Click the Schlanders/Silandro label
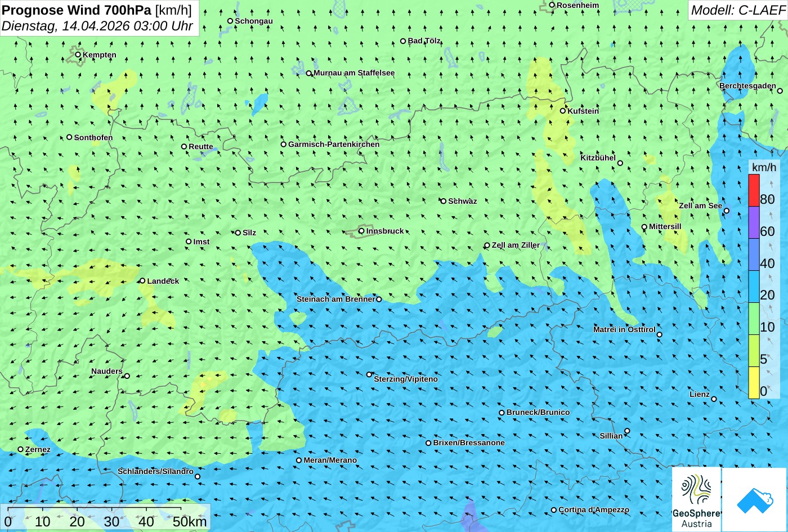788x532 pixels. click(155, 471)
